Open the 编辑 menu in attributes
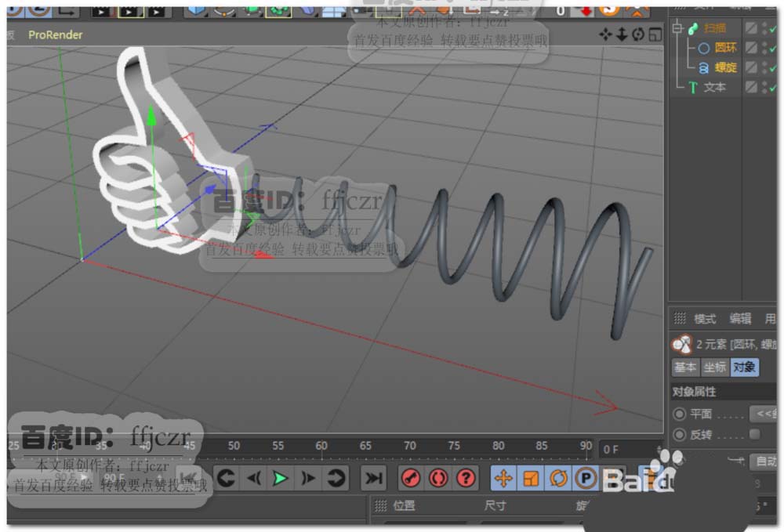Screen dimensions: 784x532 pyautogui.click(x=740, y=319)
